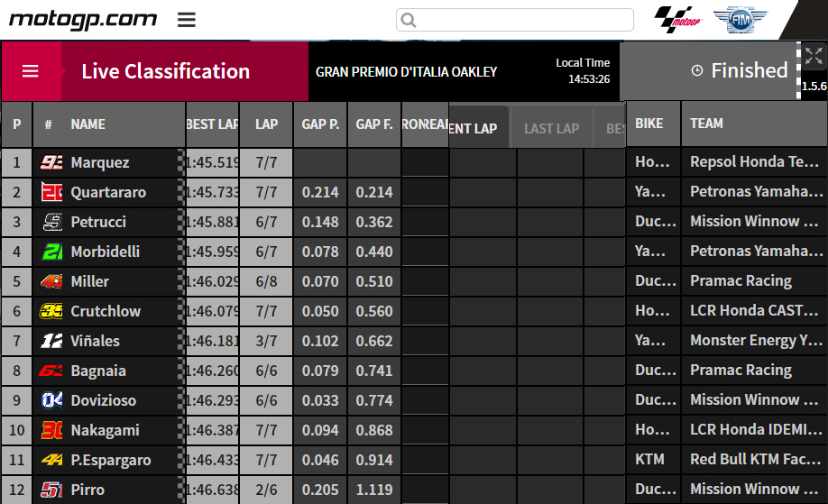Image resolution: width=828 pixels, height=504 pixels.
Task: Sort by the Best Lap column header
Action: coord(212,124)
